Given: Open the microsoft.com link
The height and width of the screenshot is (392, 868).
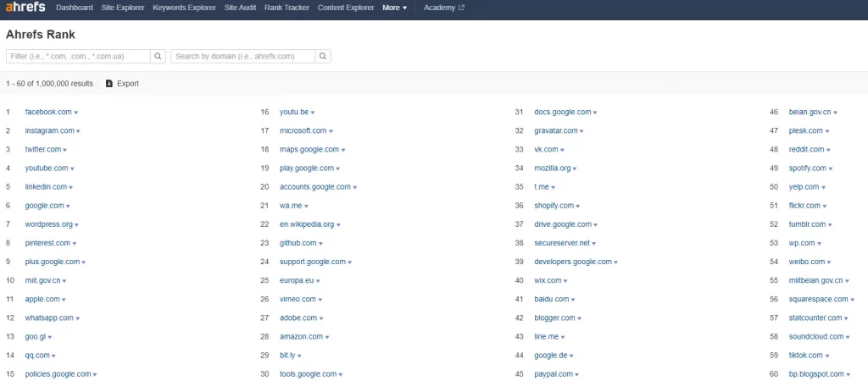Looking at the screenshot, I should click(x=303, y=130).
